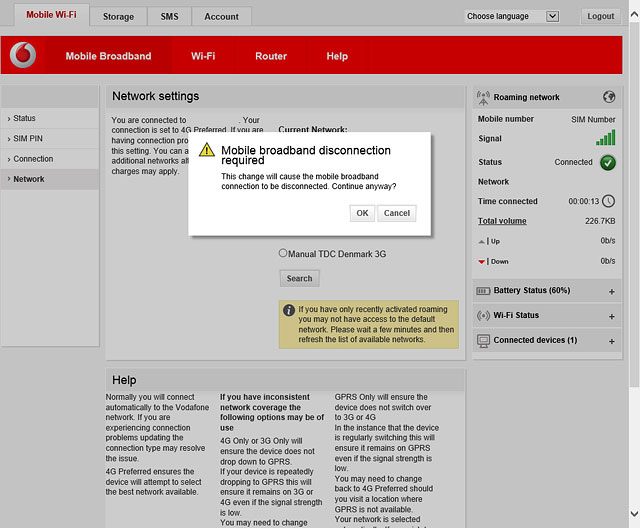Expand the Battery Status section
640x528 pixels.
(611, 292)
